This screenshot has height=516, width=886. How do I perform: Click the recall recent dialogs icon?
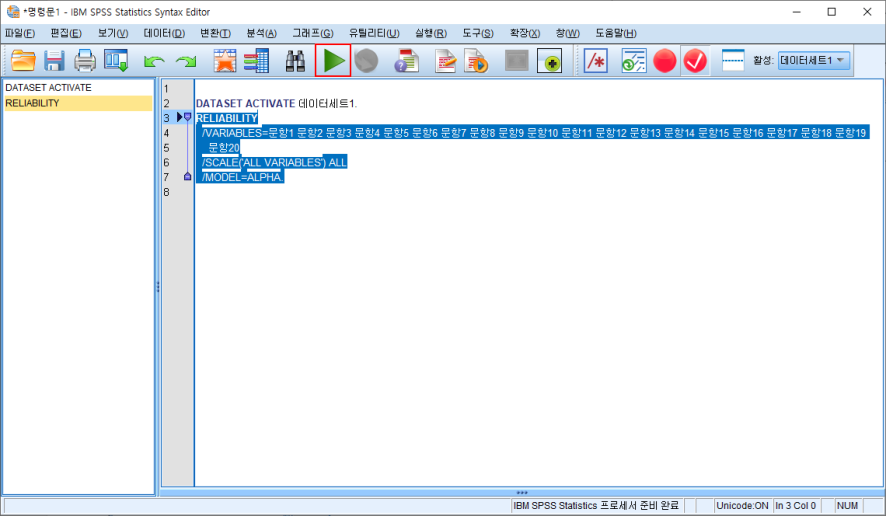(x=116, y=60)
